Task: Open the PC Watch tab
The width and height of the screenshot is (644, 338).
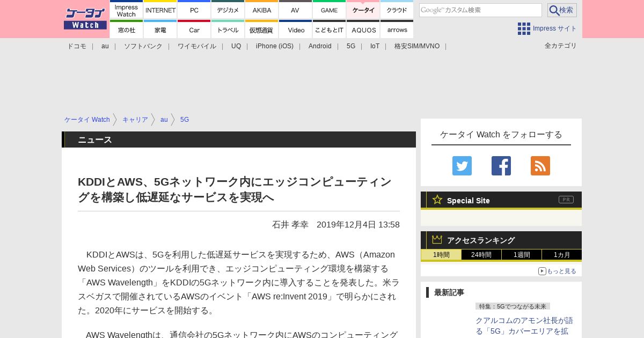Action: tap(194, 10)
